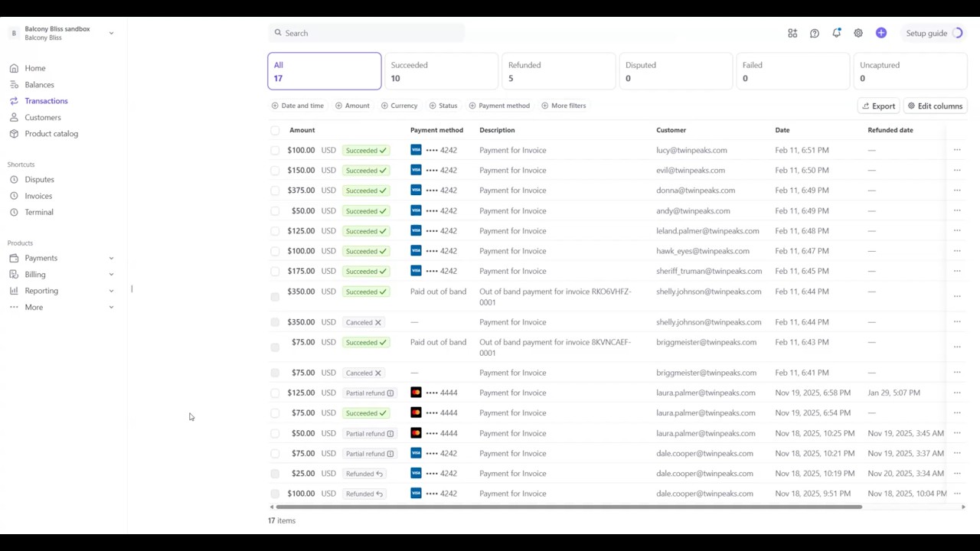Focus the Search field
980x551 pixels.
point(366,33)
